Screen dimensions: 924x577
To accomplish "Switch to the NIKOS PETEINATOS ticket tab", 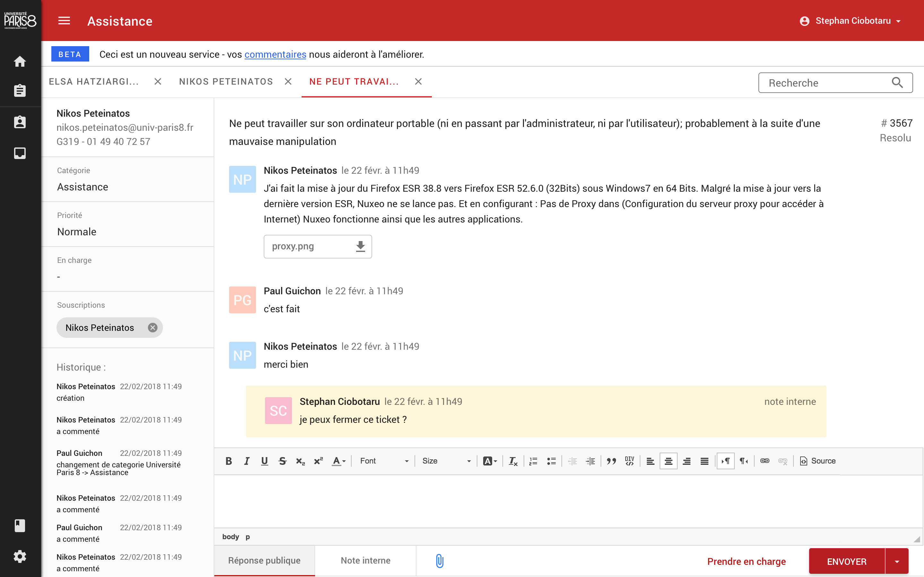I will [226, 81].
